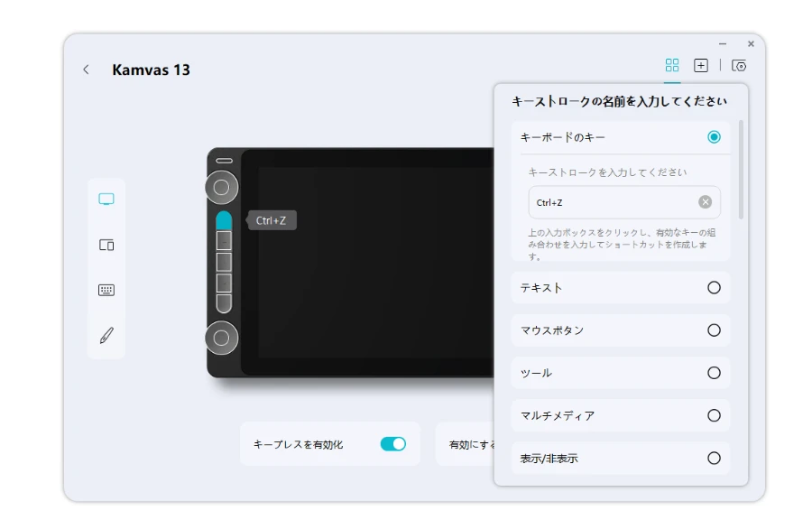Click the top dial on the tablet
The image size is (812, 529).
click(x=221, y=188)
